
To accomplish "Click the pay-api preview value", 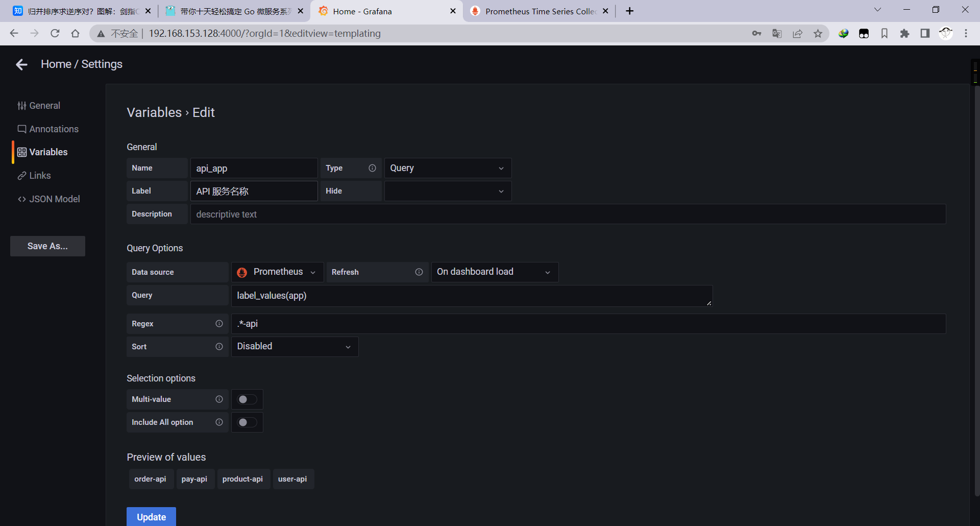I will [194, 479].
